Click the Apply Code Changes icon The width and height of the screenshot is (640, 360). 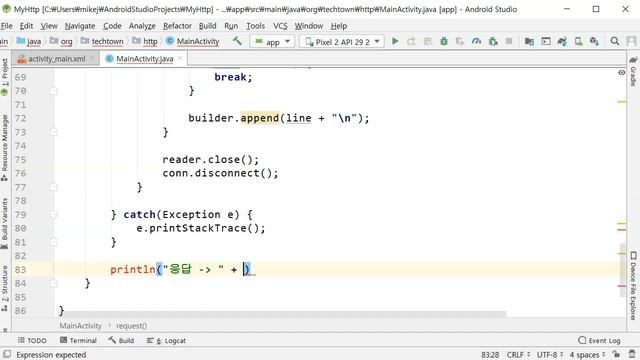coord(427,41)
